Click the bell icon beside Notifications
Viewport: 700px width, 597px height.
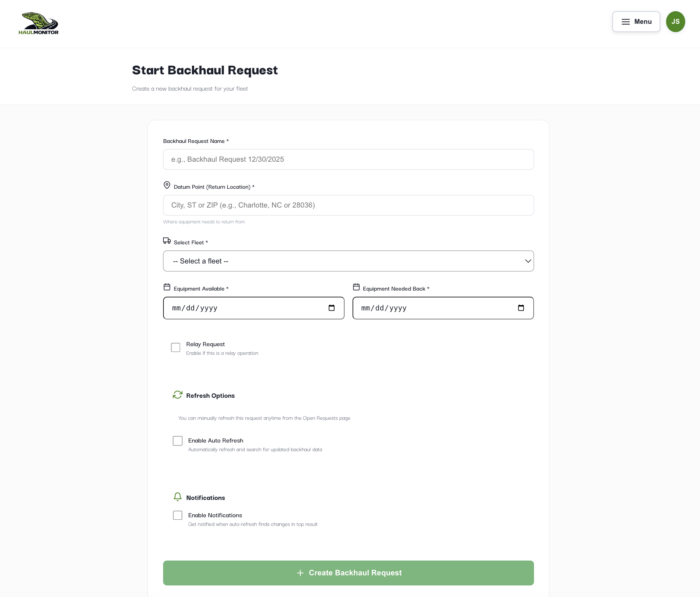coord(177,497)
